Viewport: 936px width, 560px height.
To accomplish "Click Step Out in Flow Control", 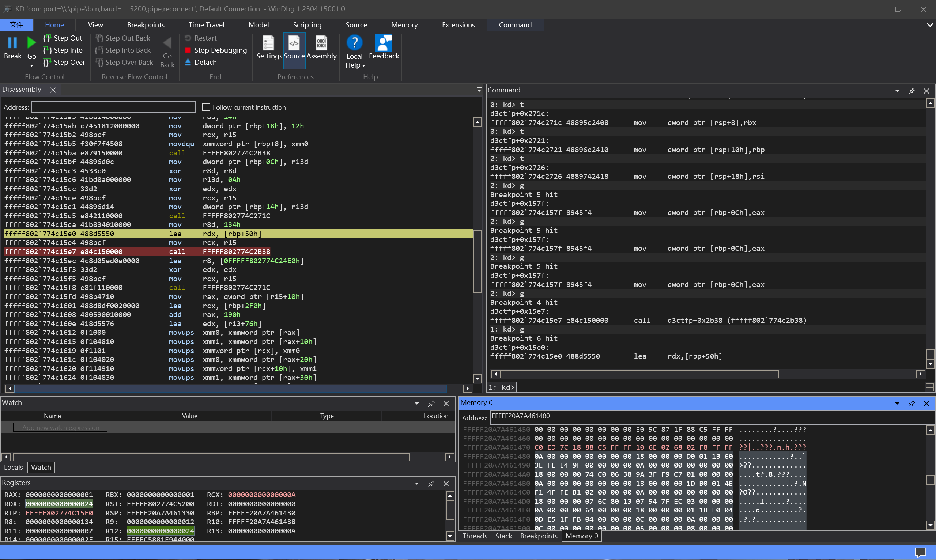I will click(x=63, y=38).
